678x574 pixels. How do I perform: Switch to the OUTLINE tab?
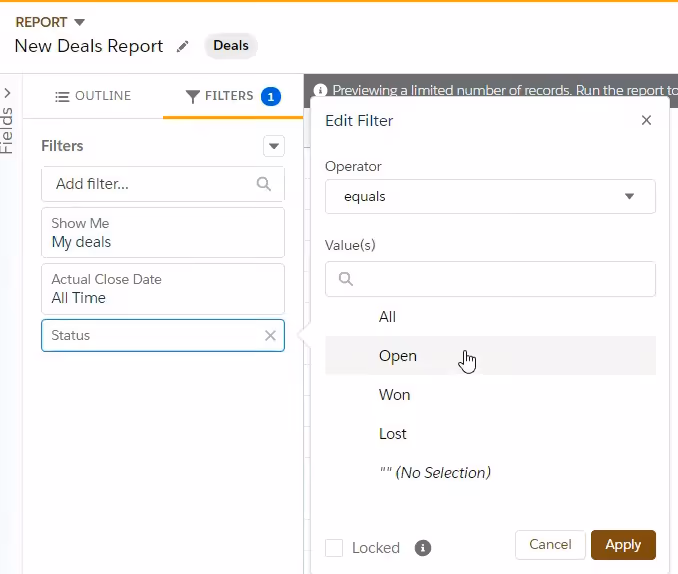coord(93,96)
